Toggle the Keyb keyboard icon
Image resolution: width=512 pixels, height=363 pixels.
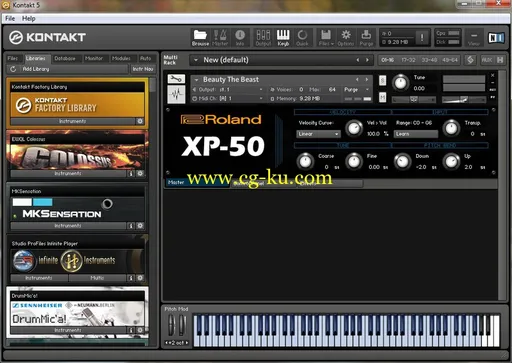pos(283,38)
